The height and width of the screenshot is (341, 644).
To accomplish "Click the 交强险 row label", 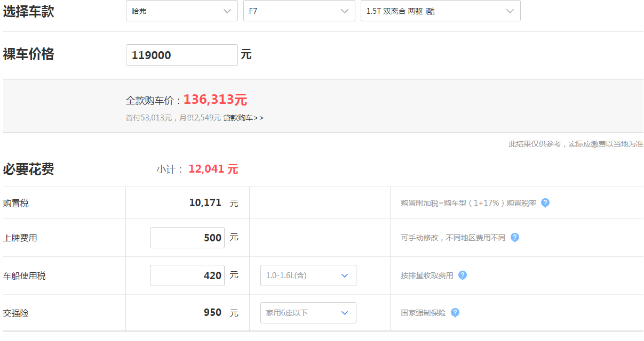I will point(16,313).
